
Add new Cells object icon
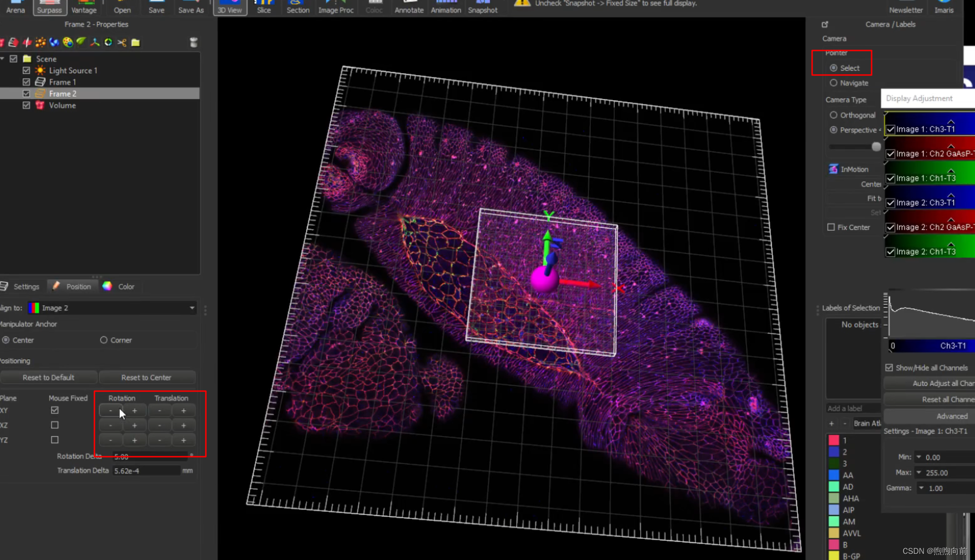[68, 42]
